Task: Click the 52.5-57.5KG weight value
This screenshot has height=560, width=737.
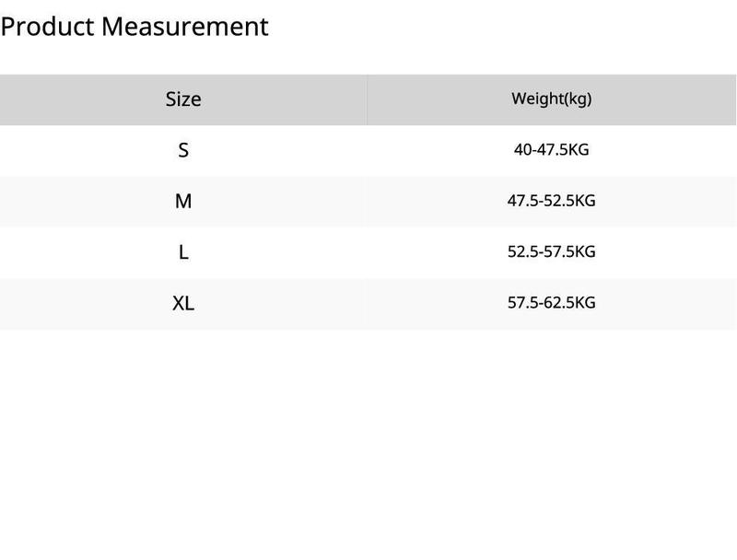Action: (x=551, y=251)
